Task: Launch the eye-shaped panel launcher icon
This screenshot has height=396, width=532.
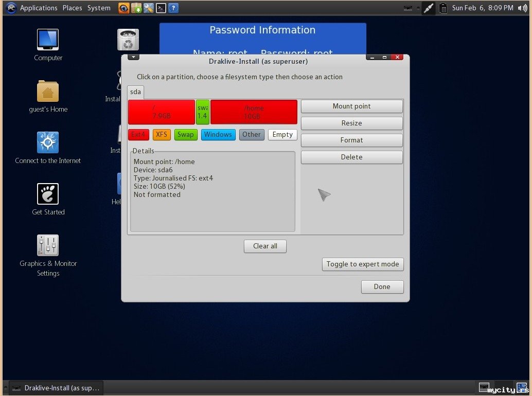Action: (123, 8)
